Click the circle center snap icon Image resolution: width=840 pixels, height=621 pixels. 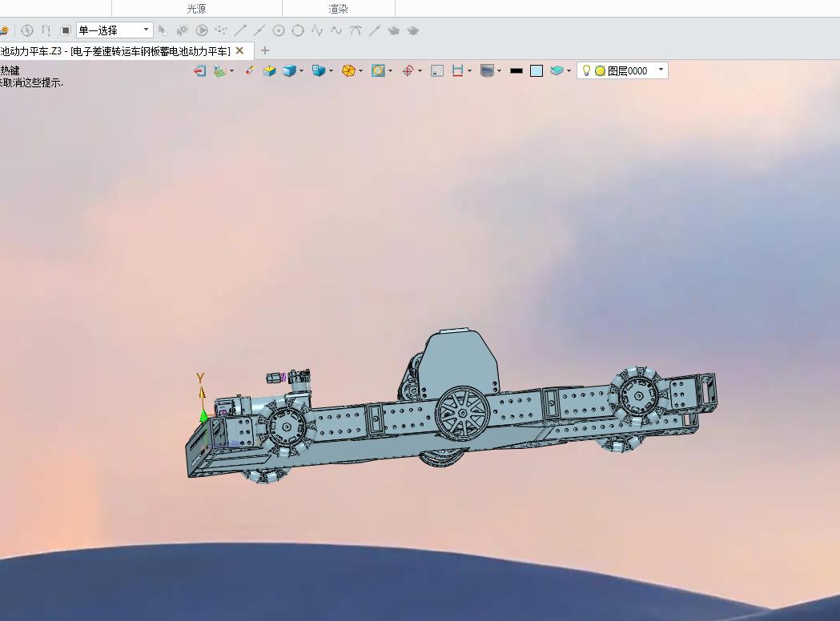pyautogui.click(x=279, y=30)
